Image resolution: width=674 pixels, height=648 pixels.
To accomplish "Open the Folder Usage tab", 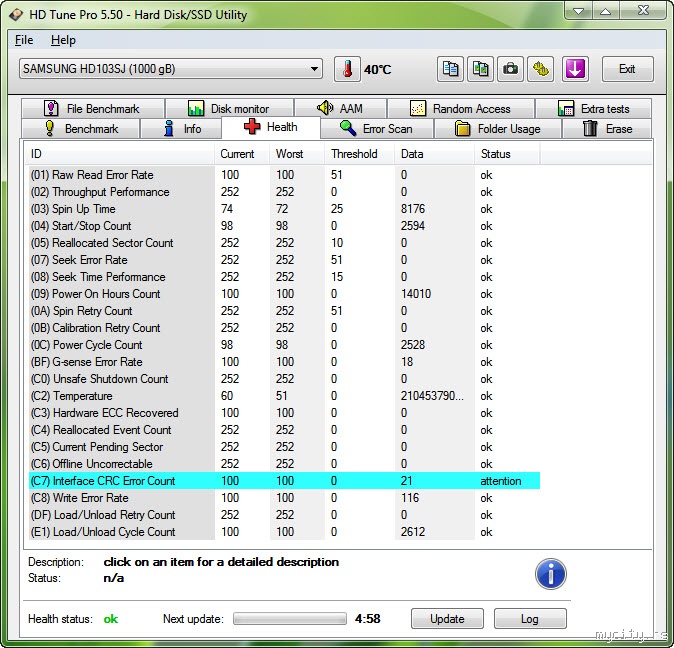I will click(x=498, y=128).
